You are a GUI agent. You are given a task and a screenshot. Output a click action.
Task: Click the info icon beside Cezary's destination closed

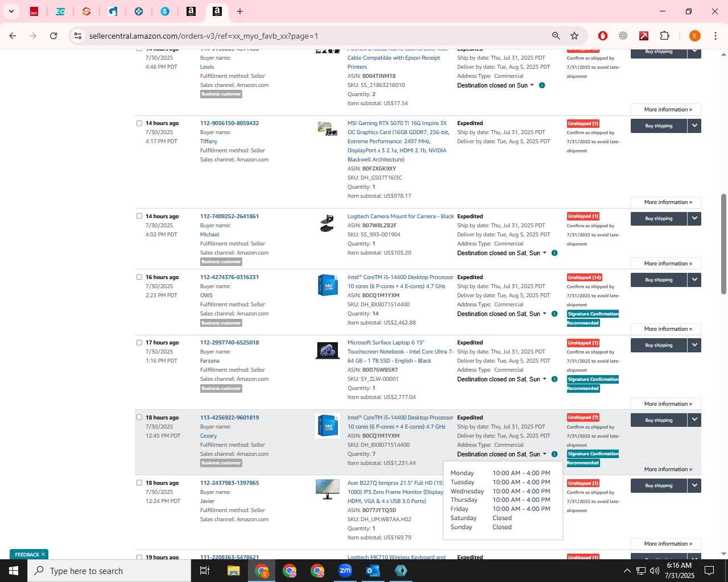pos(555,454)
